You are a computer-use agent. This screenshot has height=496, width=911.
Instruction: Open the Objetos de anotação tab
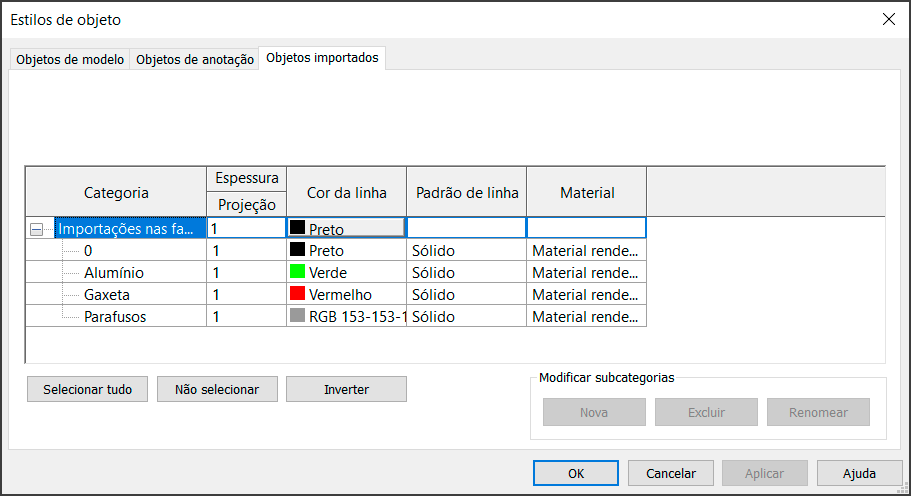(x=194, y=60)
